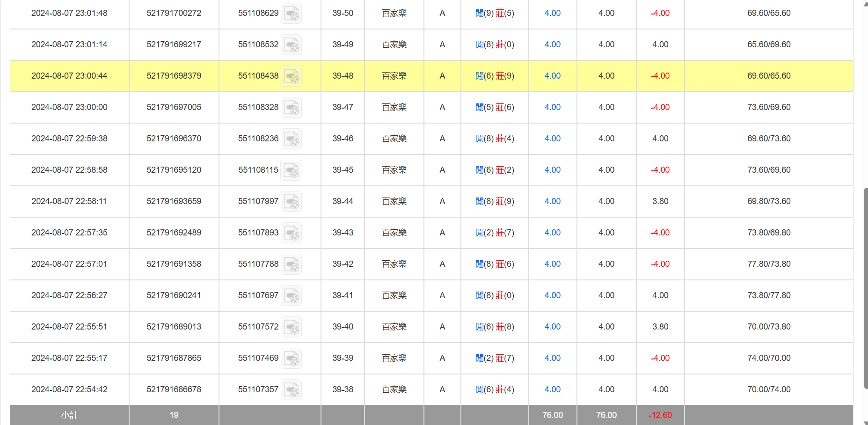
Task: View replay for round number 551108115
Action: (292, 170)
